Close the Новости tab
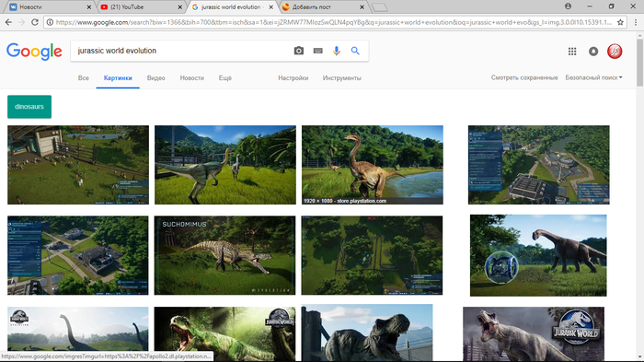Viewport: 644px width, 362px height. click(x=89, y=7)
